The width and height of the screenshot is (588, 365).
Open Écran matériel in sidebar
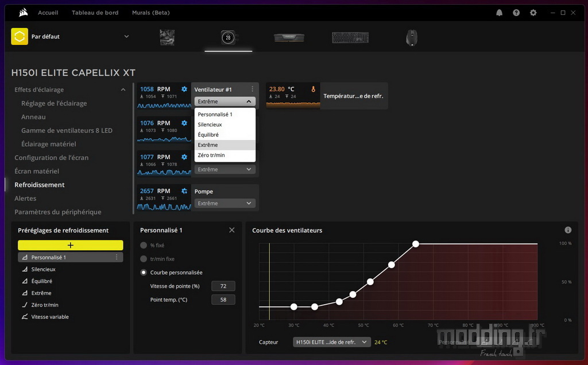pos(37,171)
